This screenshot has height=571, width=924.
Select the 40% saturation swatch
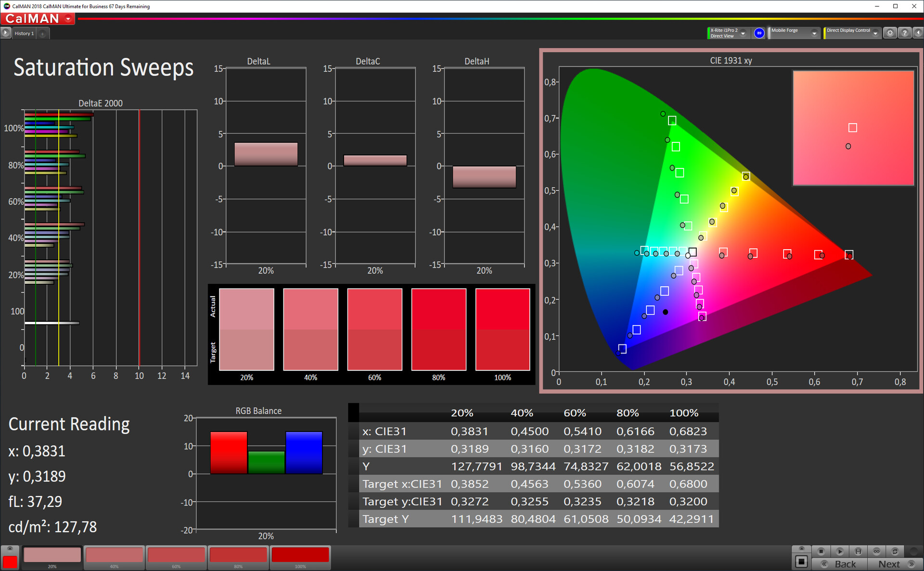point(114,555)
